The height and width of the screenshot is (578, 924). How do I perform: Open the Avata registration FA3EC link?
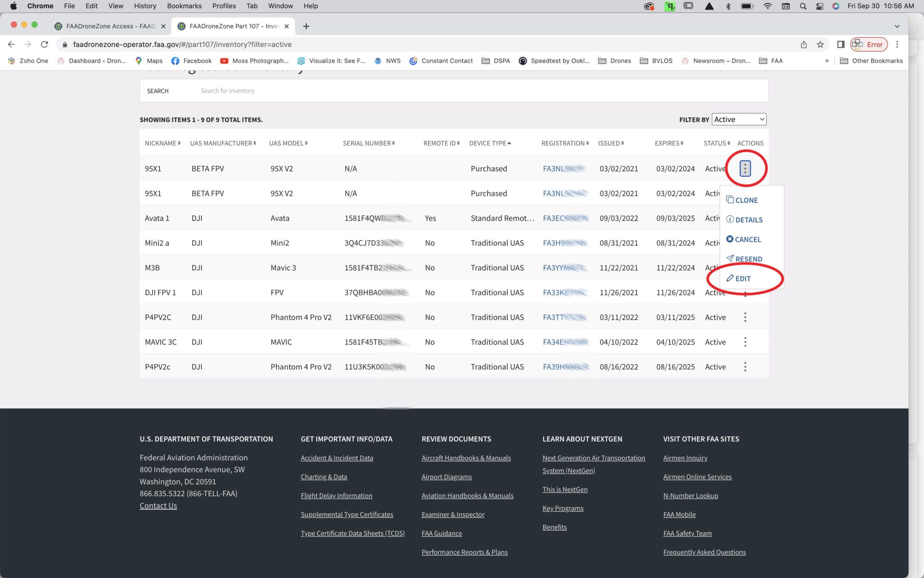click(565, 218)
